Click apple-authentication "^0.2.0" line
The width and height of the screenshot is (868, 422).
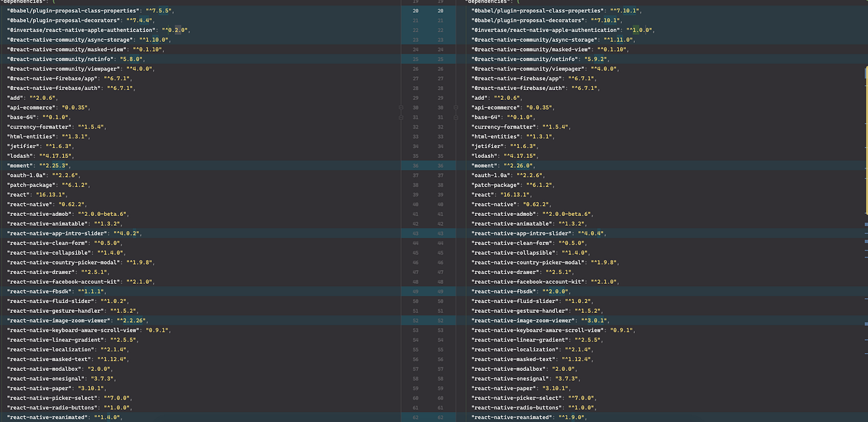pyautogui.click(x=99, y=30)
